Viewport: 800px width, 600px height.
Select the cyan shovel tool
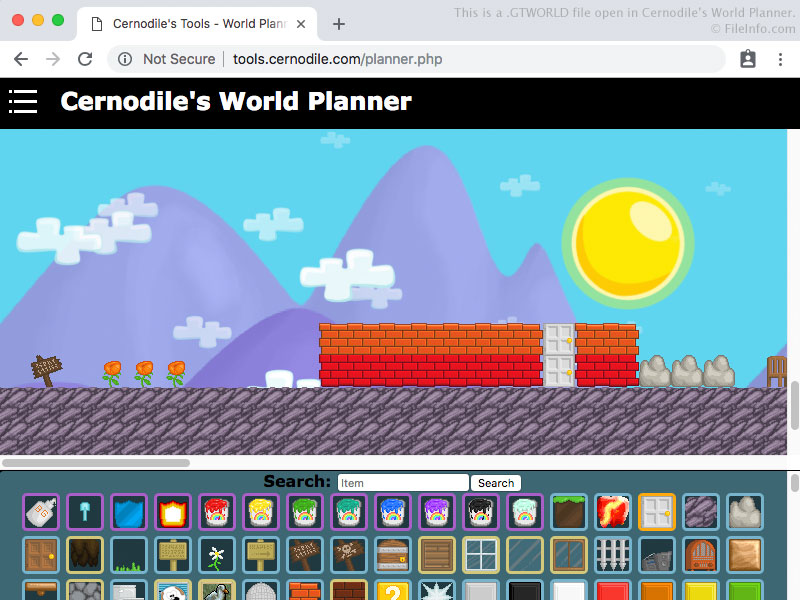pyautogui.click(x=85, y=512)
